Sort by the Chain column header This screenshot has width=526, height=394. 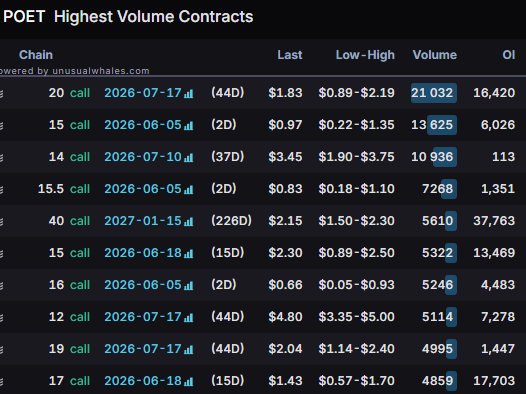point(36,55)
